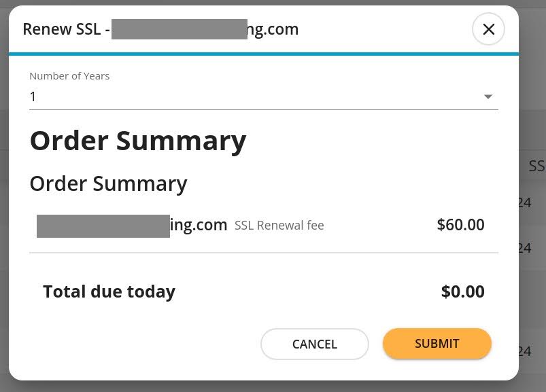Select the SUBMIT button
Viewport: 546px width, 392px height.
click(437, 344)
